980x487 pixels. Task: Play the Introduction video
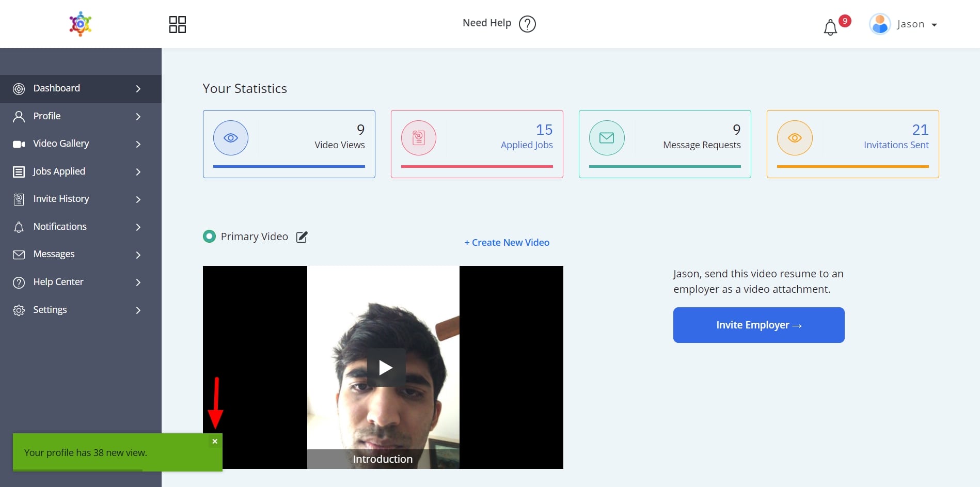[386, 367]
